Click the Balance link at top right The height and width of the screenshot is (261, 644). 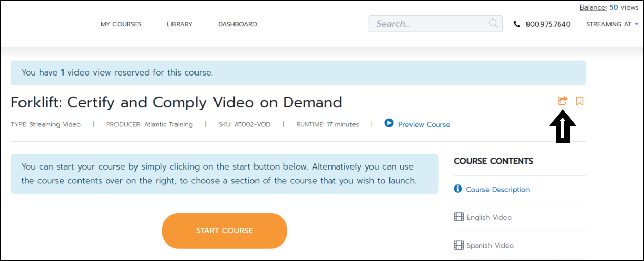click(x=593, y=7)
